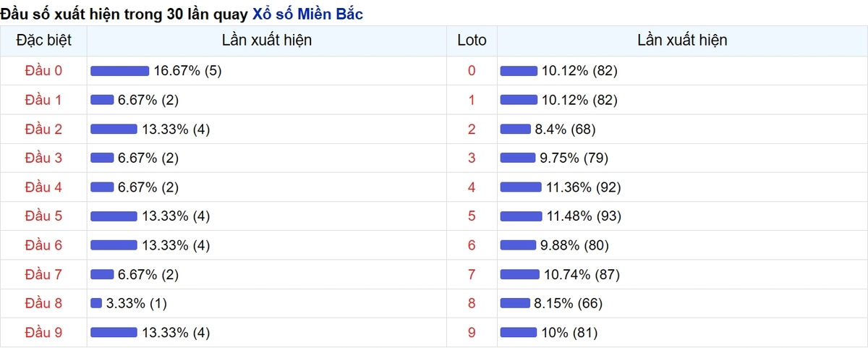This screenshot has width=868, height=348.
Task: Click the 11.48% bar for Loto 5
Action: pos(521,216)
